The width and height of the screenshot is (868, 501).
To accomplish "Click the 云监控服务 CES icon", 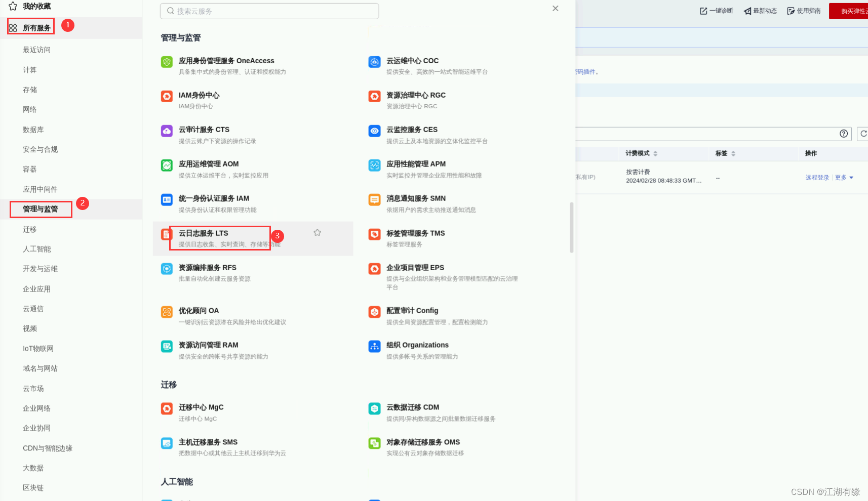I will tap(374, 131).
